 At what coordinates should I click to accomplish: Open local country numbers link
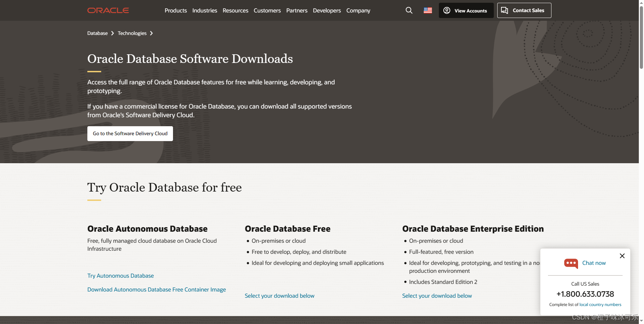pos(600,305)
